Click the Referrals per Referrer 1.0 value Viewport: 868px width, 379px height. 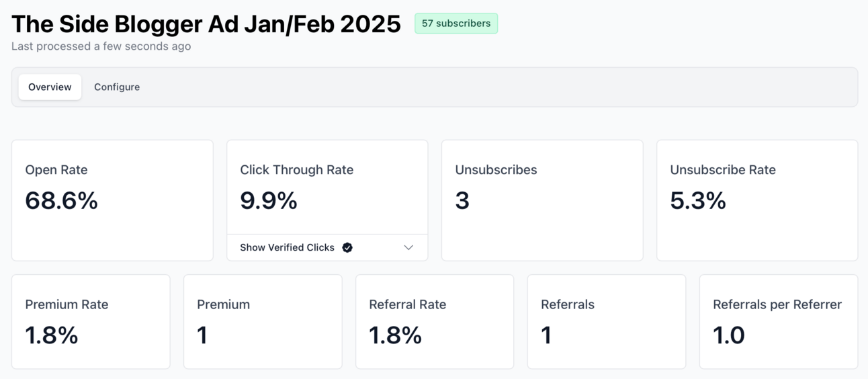point(729,335)
